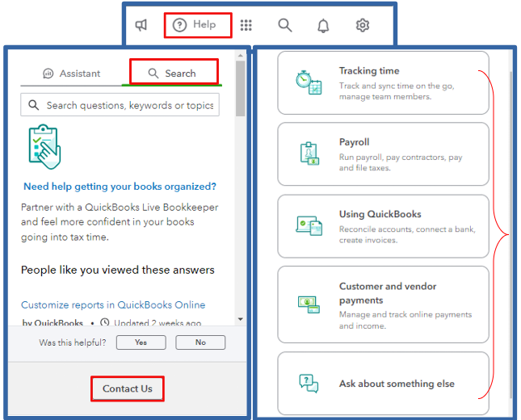Click the 'Partner with a QuickBooks Live Bookkeeper' paragraph
This screenshot has height=420, width=521.
coord(120,222)
